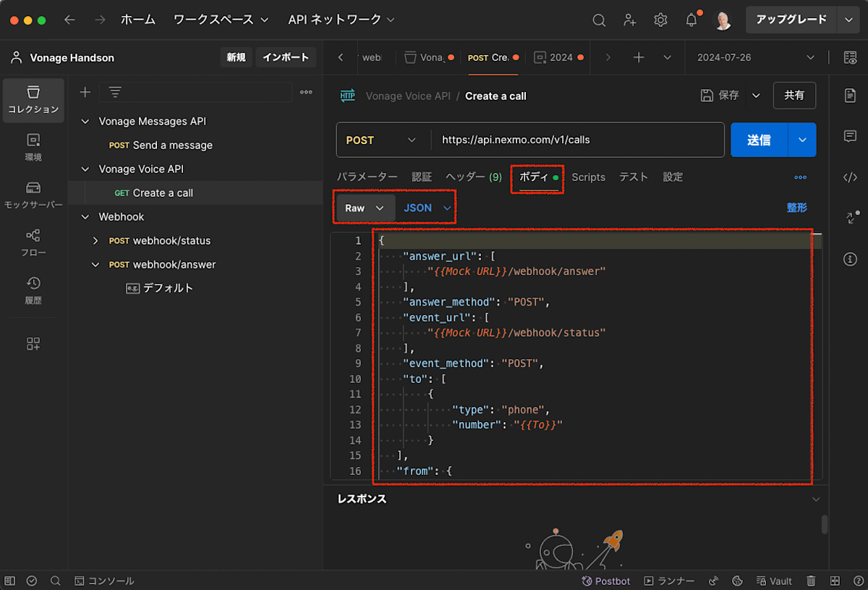This screenshot has width=868, height=590.
Task: Open the POST HTTP method dropdown
Action: click(381, 140)
